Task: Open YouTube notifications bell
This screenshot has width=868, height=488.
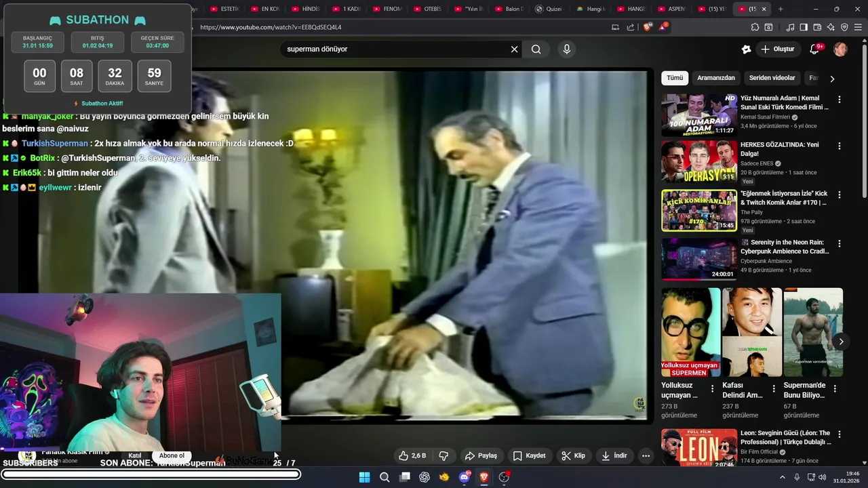Action: [816, 49]
